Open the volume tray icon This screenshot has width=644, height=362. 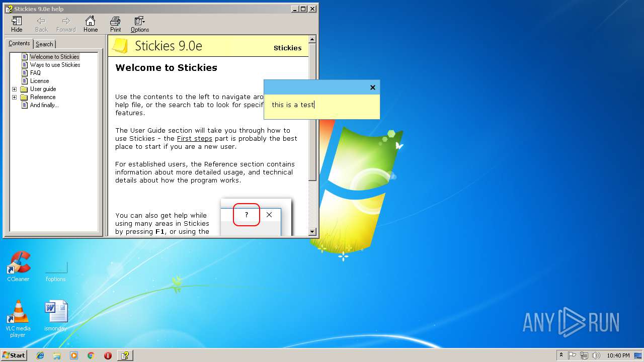pos(596,355)
